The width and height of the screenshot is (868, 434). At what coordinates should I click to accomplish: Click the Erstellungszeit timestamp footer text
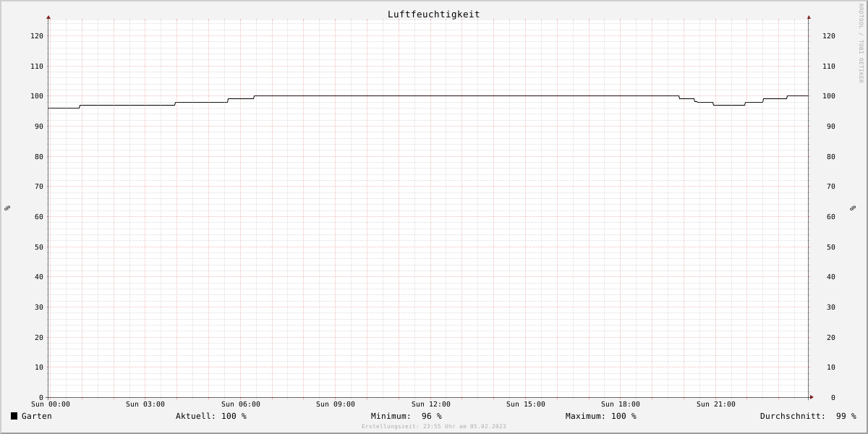(x=434, y=427)
